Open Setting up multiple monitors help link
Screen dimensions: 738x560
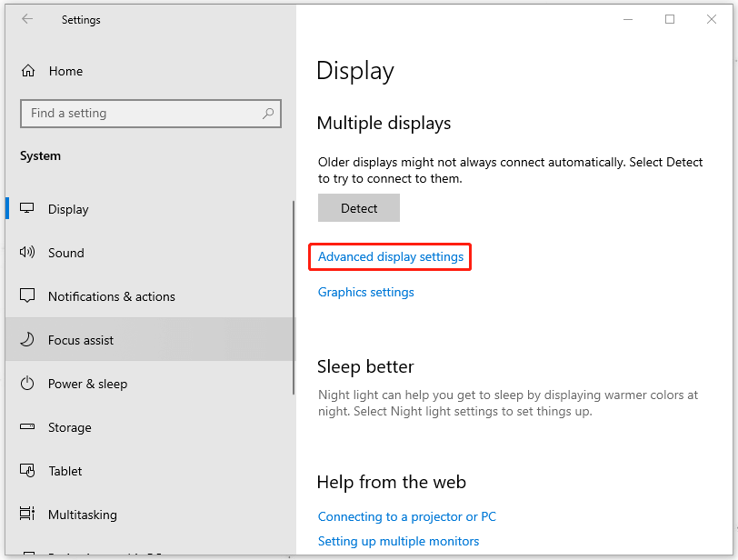[x=398, y=541]
